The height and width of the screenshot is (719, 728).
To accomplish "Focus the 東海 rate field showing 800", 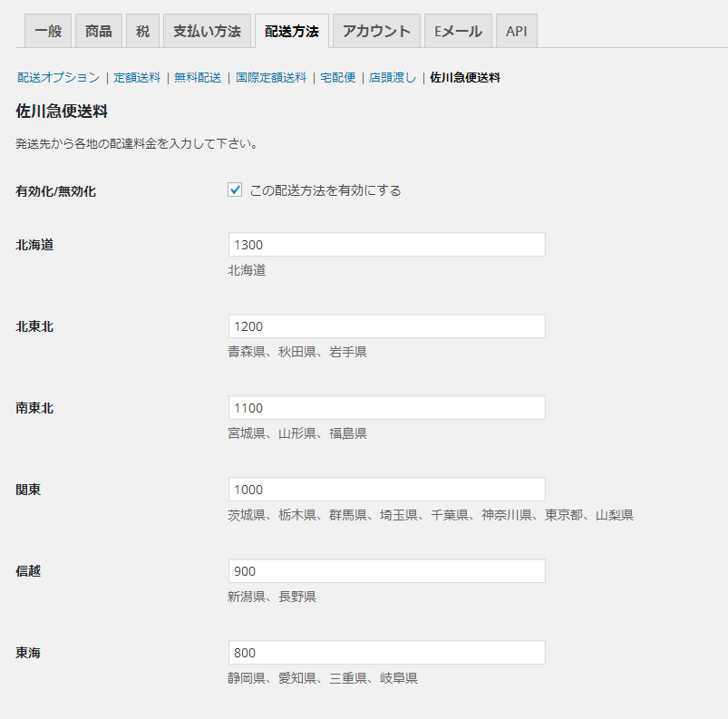I will click(x=387, y=653).
